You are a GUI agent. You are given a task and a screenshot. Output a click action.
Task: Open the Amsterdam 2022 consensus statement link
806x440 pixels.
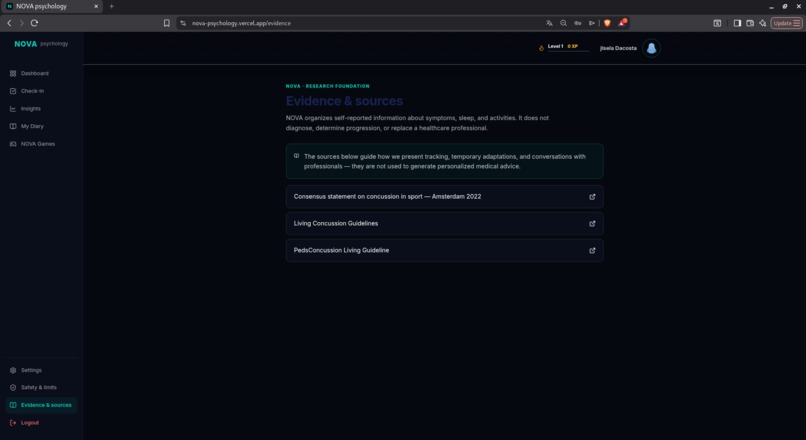tap(445, 197)
